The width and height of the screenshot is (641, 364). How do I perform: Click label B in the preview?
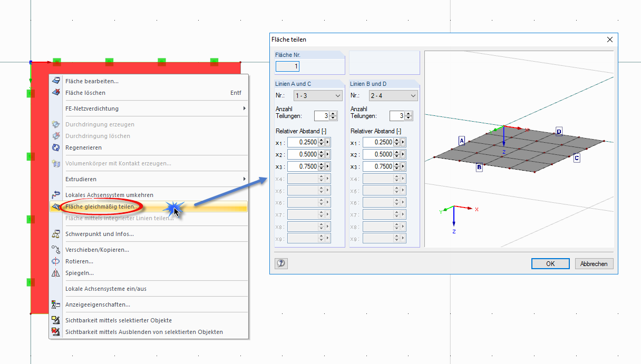click(479, 168)
